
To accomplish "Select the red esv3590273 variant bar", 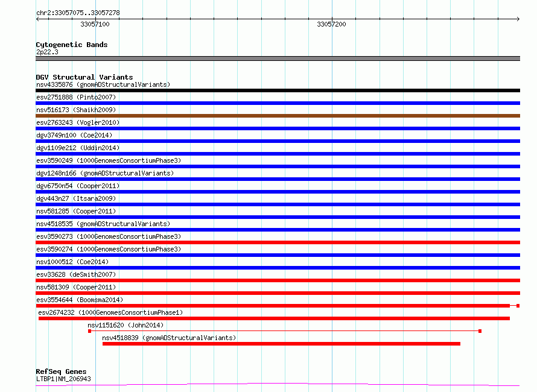I will click(278, 242).
